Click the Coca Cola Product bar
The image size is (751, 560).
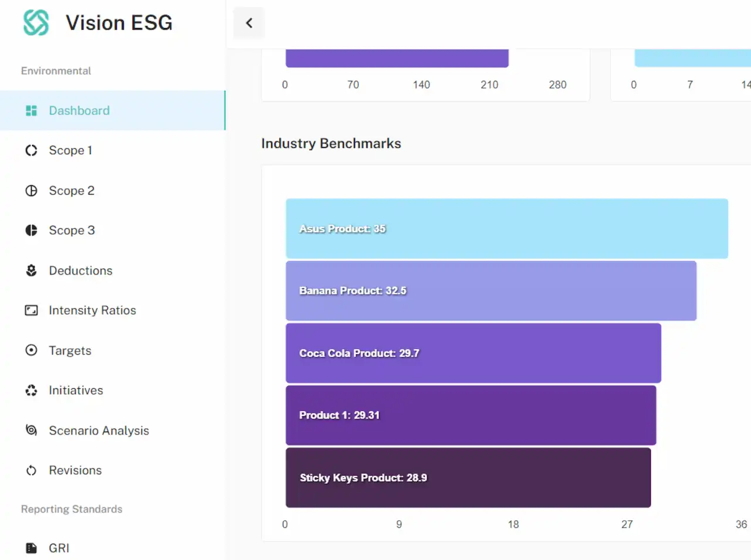click(x=473, y=353)
